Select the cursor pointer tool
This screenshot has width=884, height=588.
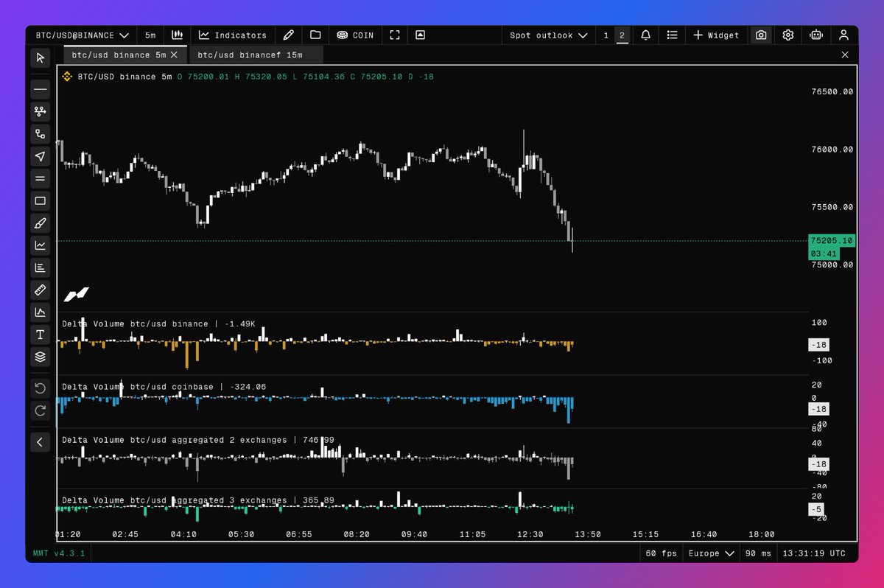click(x=40, y=57)
